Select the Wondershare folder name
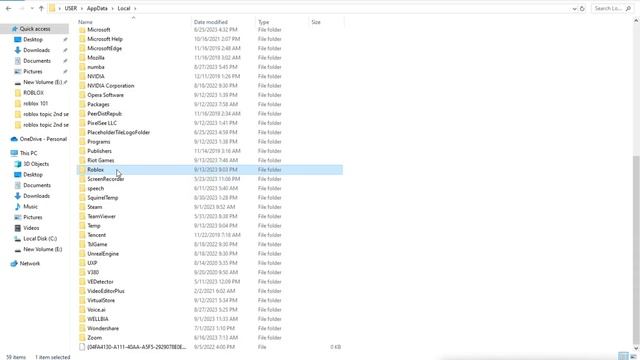 [x=103, y=329]
